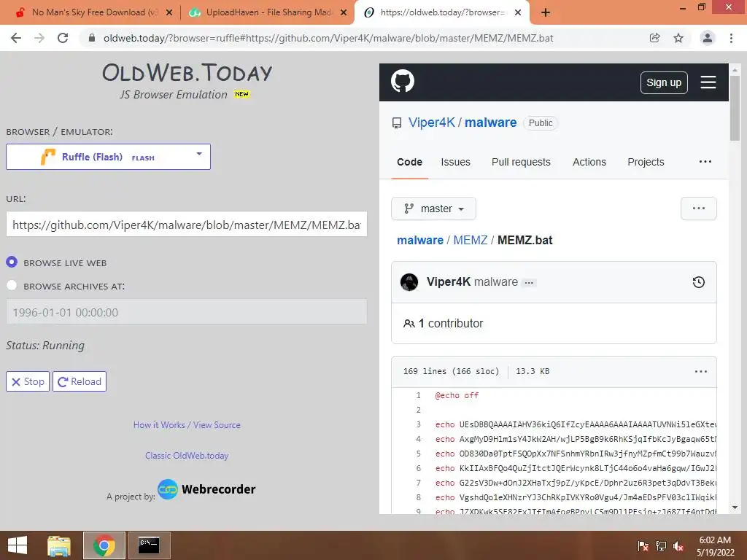The height and width of the screenshot is (560, 747).
Task: Close the No Man's Sky tab
Action: click(x=169, y=12)
